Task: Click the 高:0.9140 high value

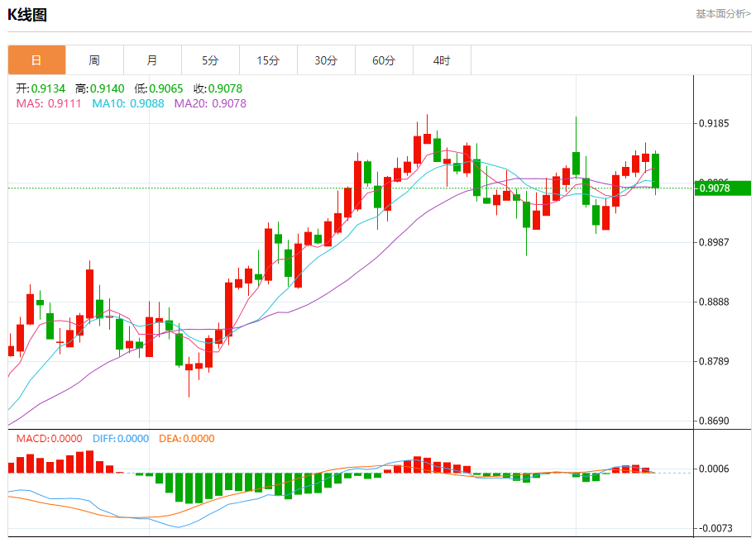Action: pyautogui.click(x=100, y=88)
